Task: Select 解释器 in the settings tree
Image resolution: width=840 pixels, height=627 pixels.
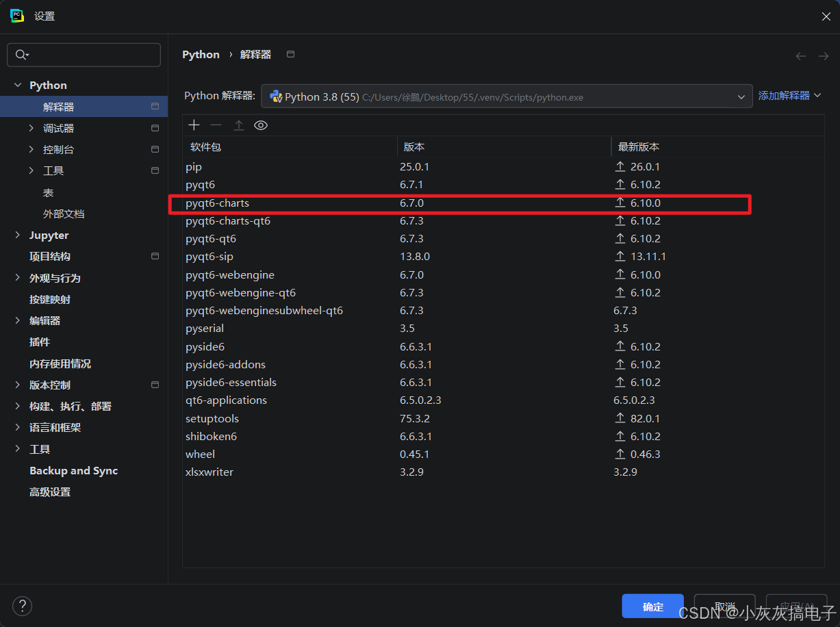Action: (84, 107)
